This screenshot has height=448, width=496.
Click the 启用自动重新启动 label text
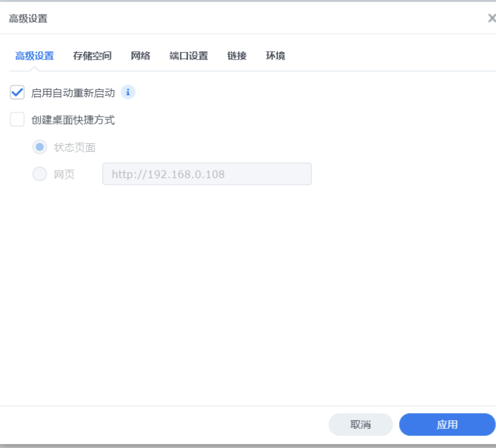(73, 93)
